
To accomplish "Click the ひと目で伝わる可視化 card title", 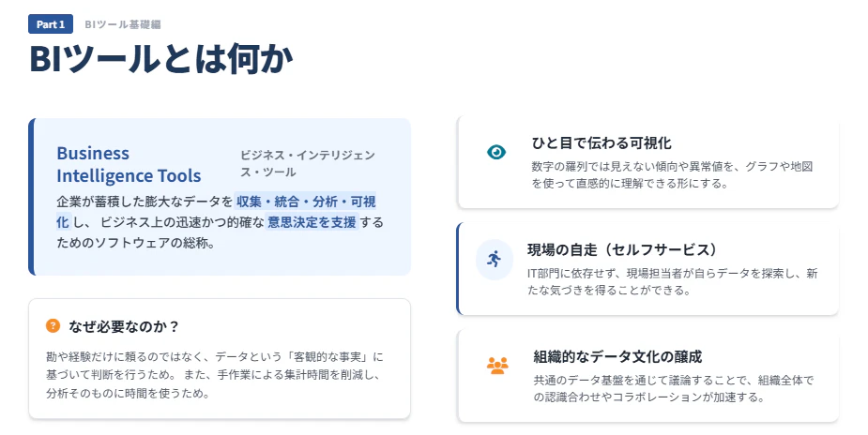I will click(602, 143).
